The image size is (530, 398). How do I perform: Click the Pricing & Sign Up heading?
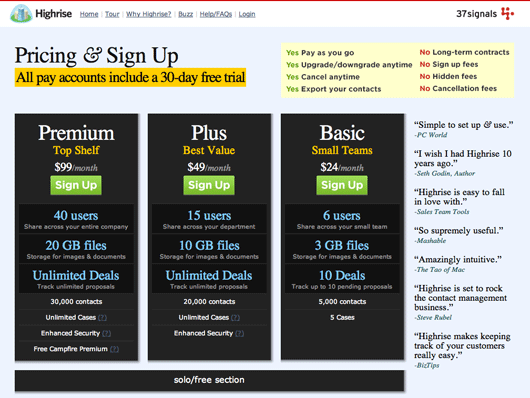click(97, 55)
